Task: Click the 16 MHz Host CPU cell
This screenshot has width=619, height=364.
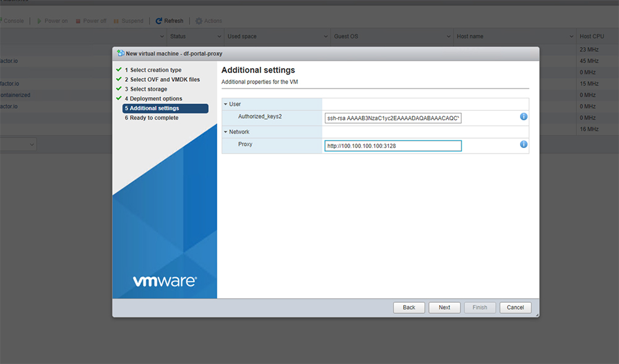Action: (x=589, y=129)
